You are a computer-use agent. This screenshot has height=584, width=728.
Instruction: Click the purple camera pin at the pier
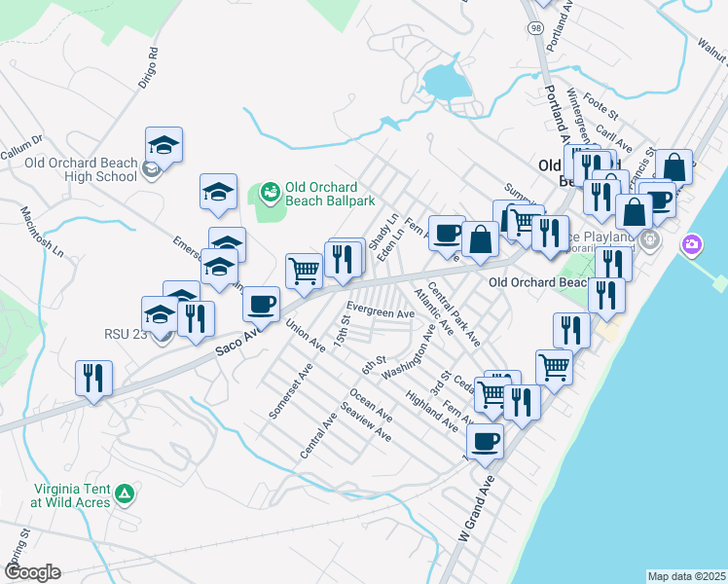pos(692,244)
